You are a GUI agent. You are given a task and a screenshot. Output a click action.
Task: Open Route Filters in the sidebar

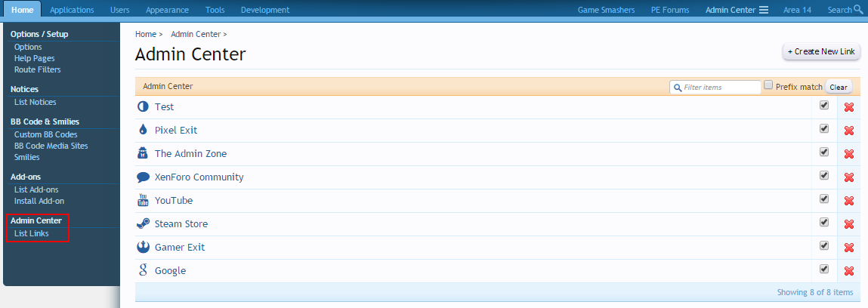pos(38,69)
